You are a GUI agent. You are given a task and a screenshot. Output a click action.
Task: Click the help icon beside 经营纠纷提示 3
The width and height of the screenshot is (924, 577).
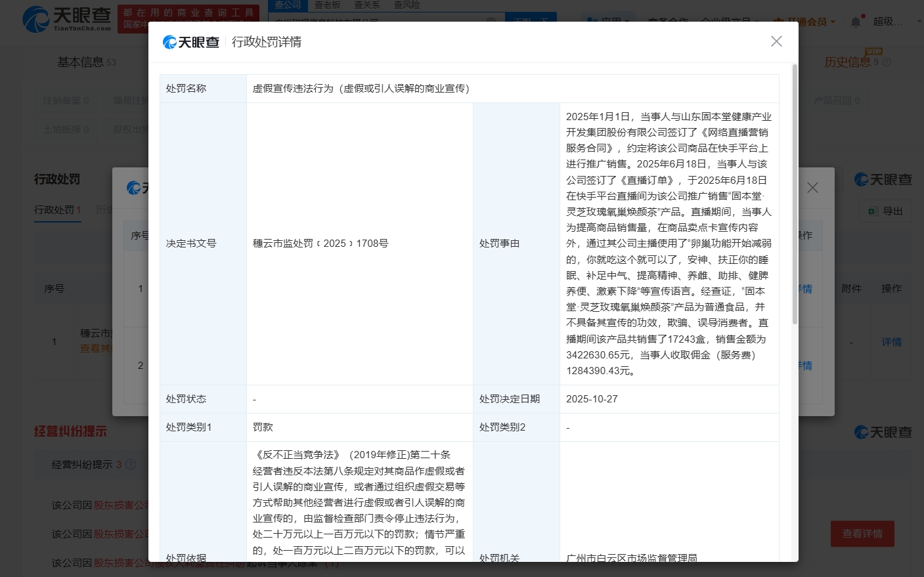tap(130, 464)
